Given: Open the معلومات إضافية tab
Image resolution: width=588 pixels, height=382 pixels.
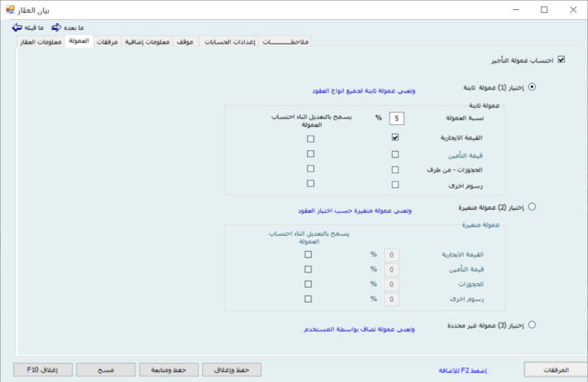Looking at the screenshot, I should coord(147,41).
